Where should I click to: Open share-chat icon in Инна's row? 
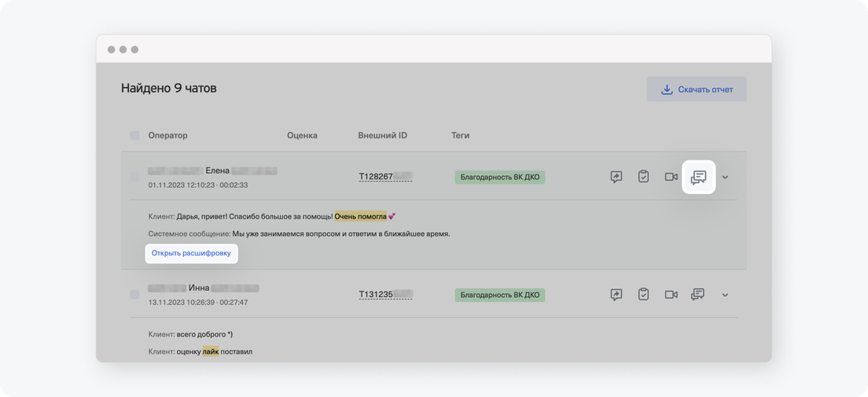616,295
